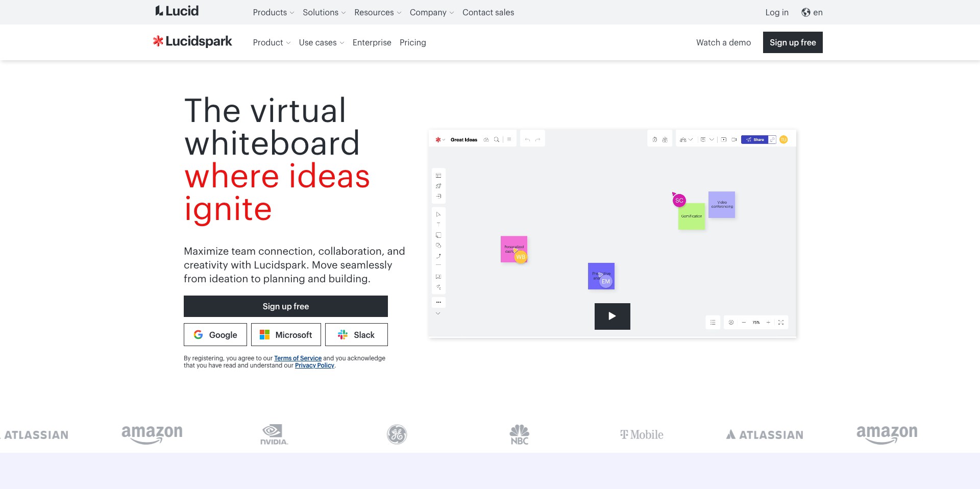Click the SC collaborator cursor badge
The width and height of the screenshot is (980, 489).
[679, 200]
